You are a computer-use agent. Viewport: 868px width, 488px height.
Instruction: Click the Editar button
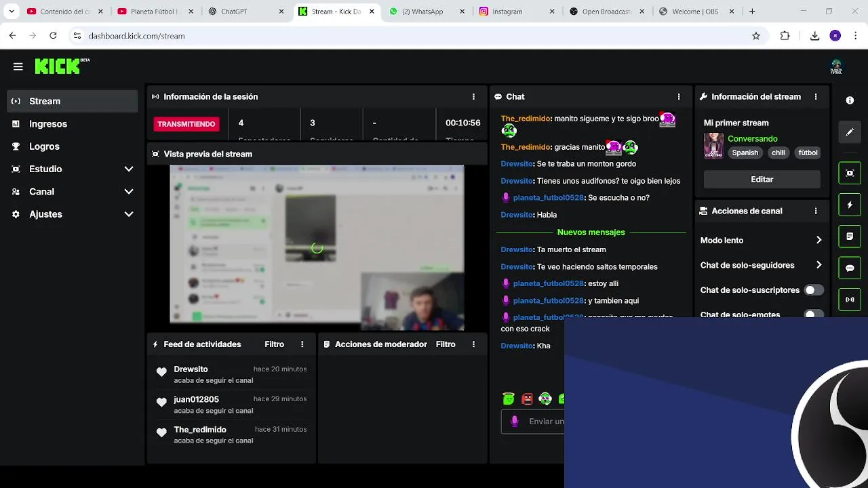[762, 180]
